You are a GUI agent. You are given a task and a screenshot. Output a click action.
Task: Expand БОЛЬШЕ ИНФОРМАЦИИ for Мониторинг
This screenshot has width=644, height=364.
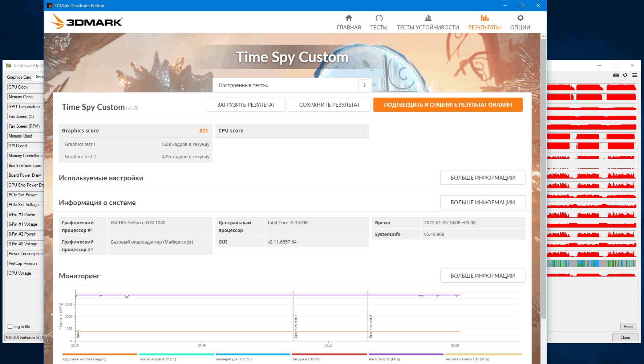(x=483, y=275)
